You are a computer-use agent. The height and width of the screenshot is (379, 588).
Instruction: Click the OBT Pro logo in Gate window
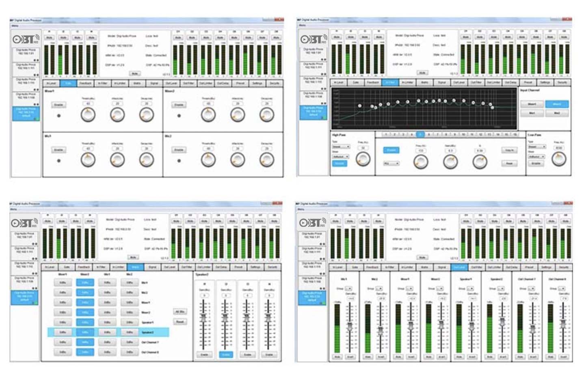point(25,39)
